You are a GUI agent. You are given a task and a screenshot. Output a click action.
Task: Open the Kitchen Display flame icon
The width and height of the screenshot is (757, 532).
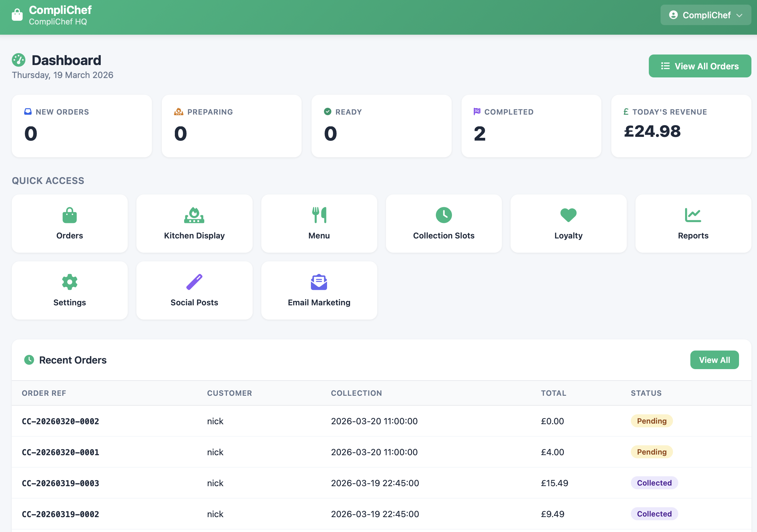pyautogui.click(x=194, y=215)
